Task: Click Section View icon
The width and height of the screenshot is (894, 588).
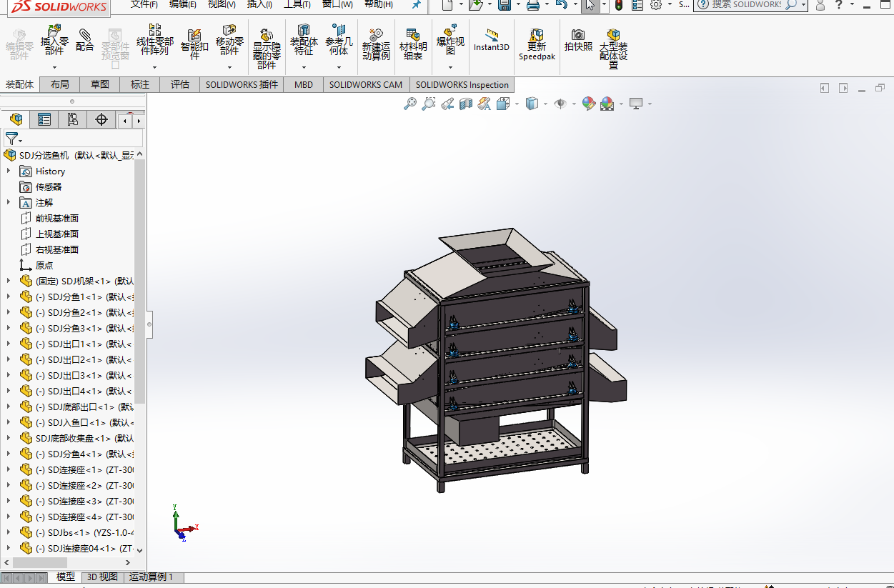Action: point(465,104)
